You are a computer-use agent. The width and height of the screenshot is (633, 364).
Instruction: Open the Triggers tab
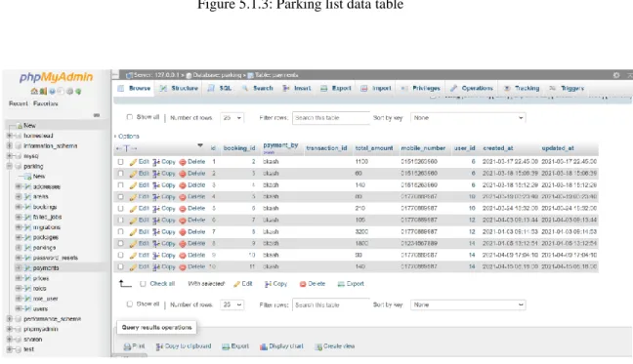[567, 88]
